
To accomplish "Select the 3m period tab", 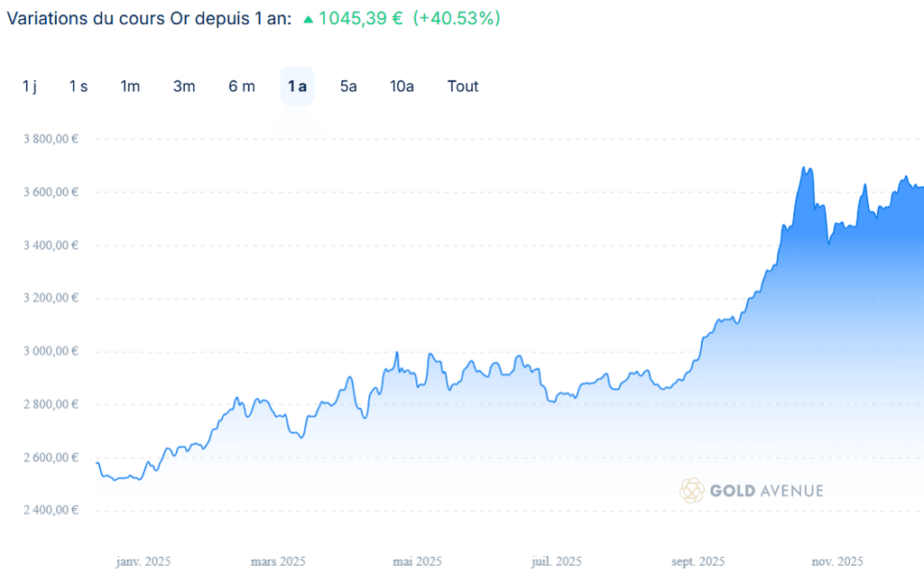I will click(x=184, y=87).
